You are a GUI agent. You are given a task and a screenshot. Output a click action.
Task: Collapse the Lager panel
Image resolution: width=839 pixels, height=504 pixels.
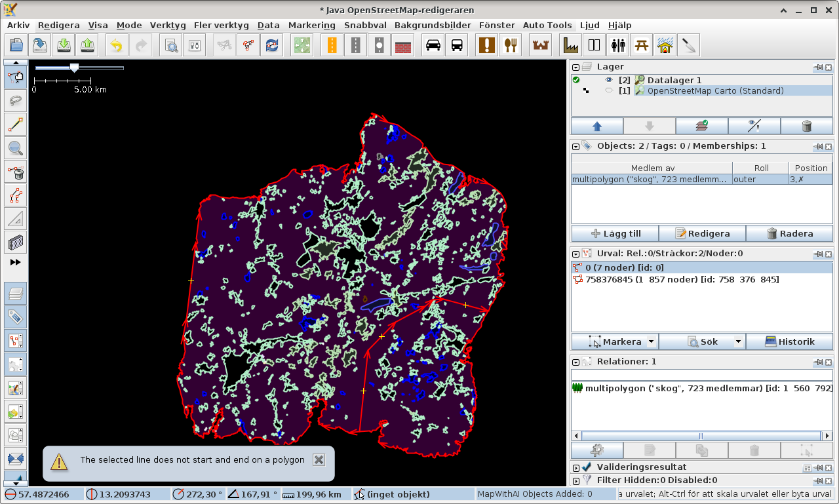point(576,67)
